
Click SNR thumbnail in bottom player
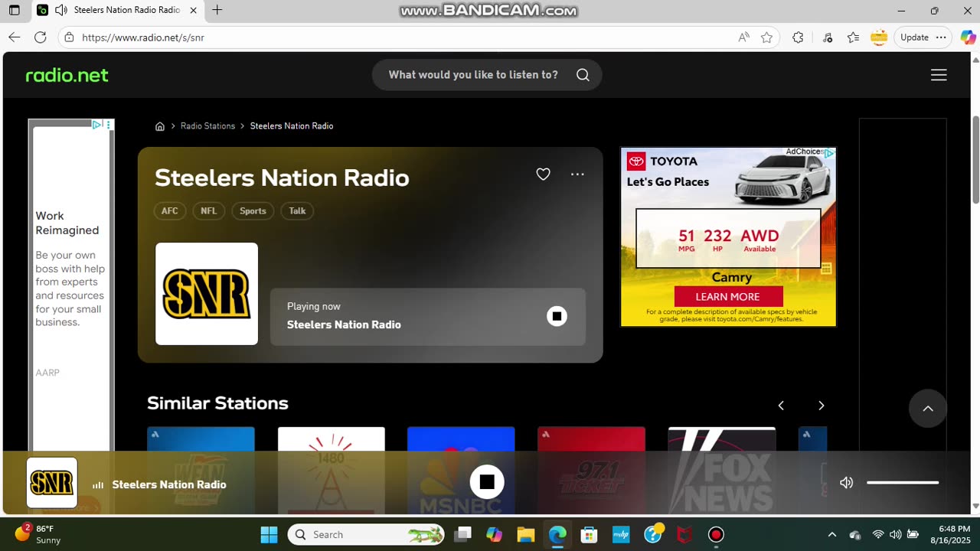coord(52,483)
